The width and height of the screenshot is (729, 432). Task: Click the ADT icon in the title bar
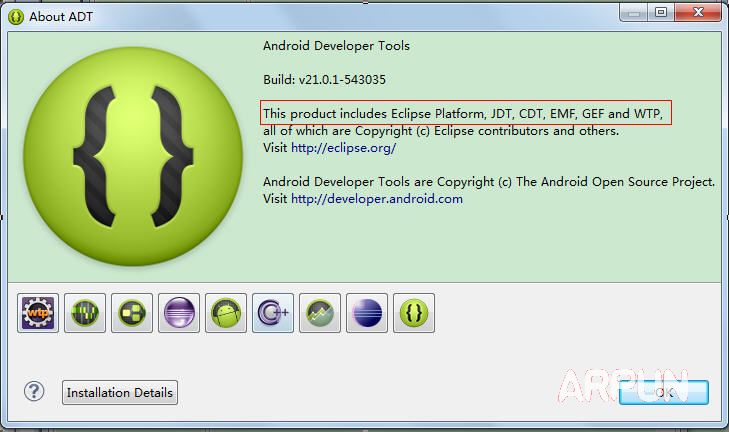point(16,17)
